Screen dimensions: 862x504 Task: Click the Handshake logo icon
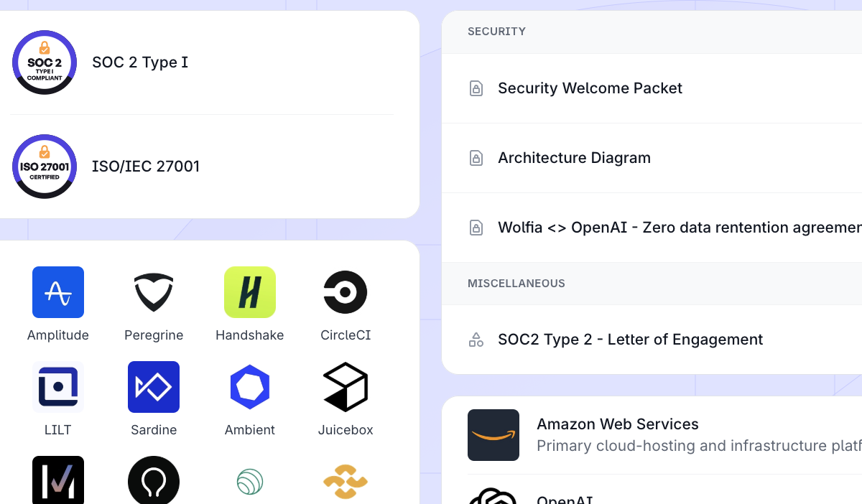click(249, 292)
